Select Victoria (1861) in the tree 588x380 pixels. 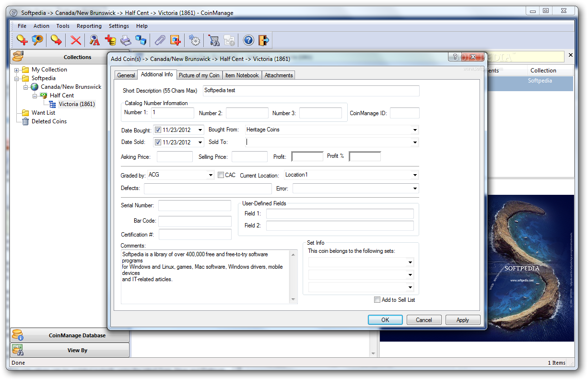[x=77, y=104]
